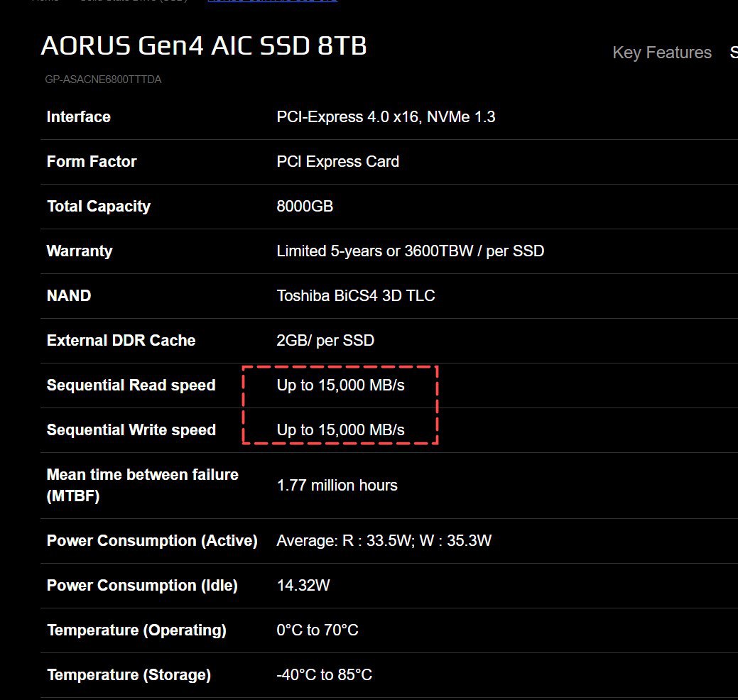Image resolution: width=738 pixels, height=700 pixels.
Task: Open the Key Features tab
Action: [x=662, y=53]
